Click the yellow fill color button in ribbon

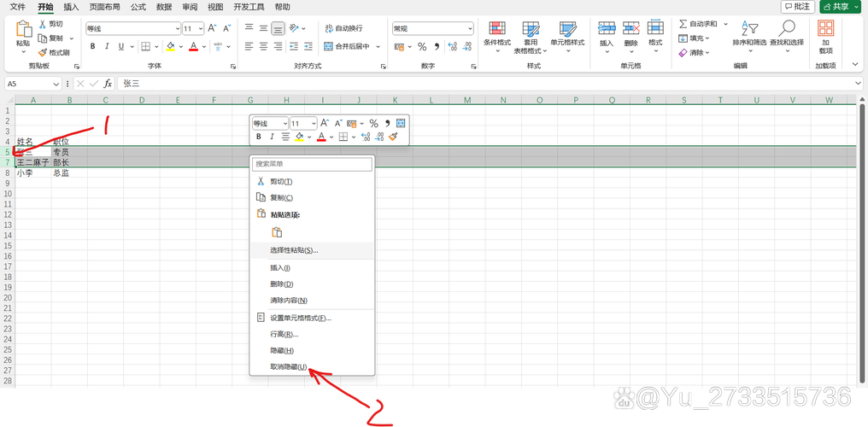(x=170, y=46)
